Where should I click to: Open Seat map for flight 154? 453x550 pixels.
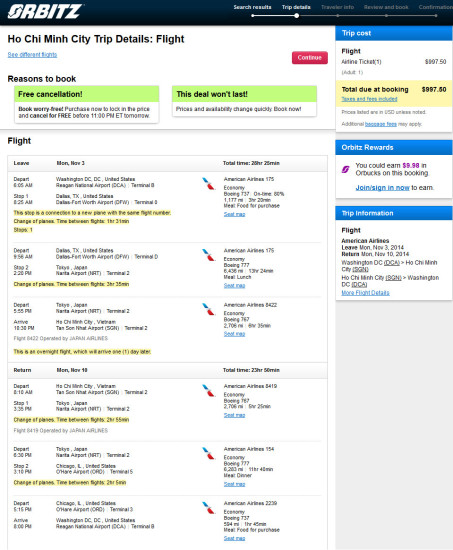(234, 484)
